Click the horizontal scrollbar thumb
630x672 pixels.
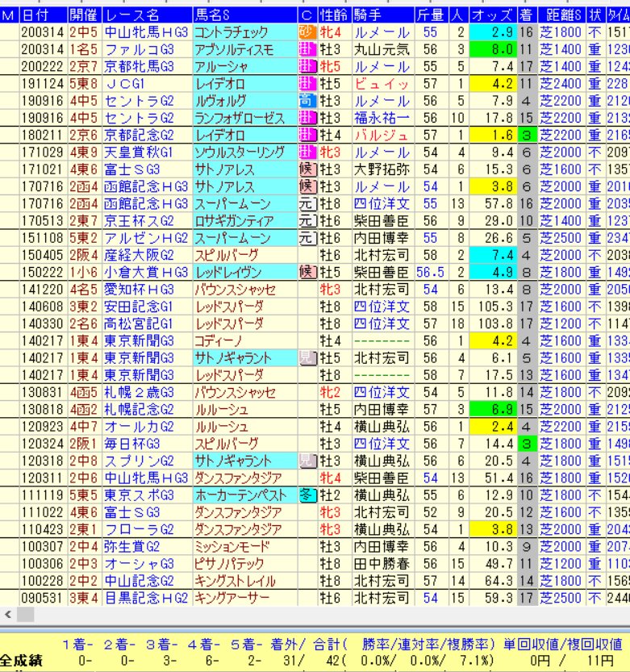pos(25,615)
